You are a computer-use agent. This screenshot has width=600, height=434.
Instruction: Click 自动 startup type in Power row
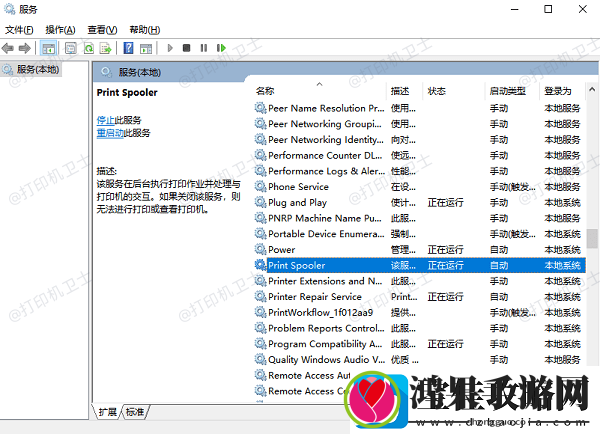pyautogui.click(x=499, y=250)
